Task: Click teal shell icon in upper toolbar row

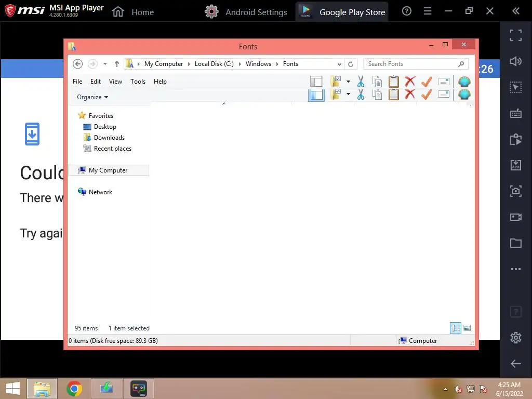Action: (x=464, y=82)
